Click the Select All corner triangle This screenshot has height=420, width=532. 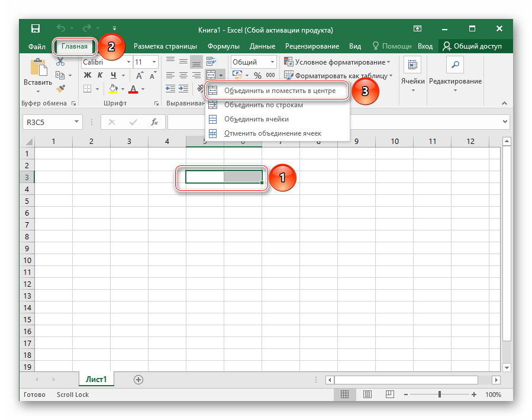click(28, 142)
